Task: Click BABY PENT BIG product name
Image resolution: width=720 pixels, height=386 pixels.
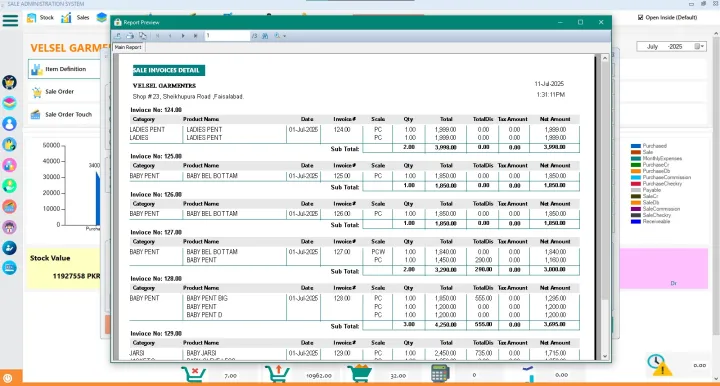Action: pos(207,298)
